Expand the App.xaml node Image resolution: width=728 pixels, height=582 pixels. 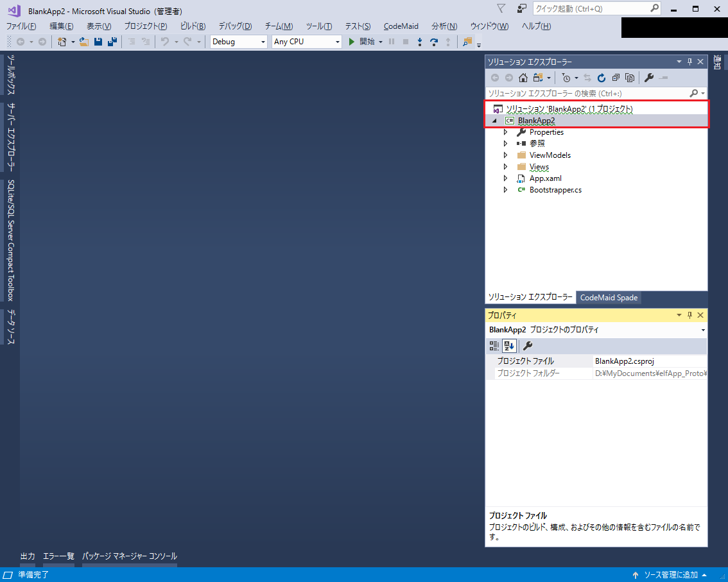click(506, 178)
